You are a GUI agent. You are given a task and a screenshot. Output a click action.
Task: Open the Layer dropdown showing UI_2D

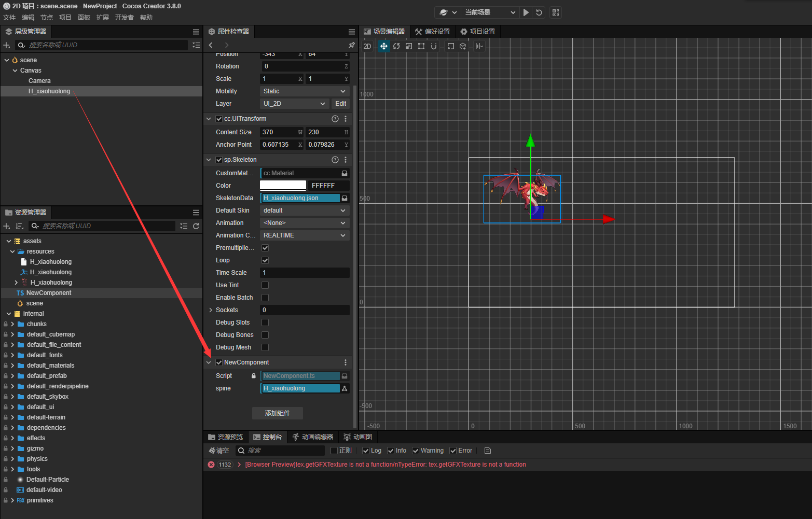(x=294, y=104)
